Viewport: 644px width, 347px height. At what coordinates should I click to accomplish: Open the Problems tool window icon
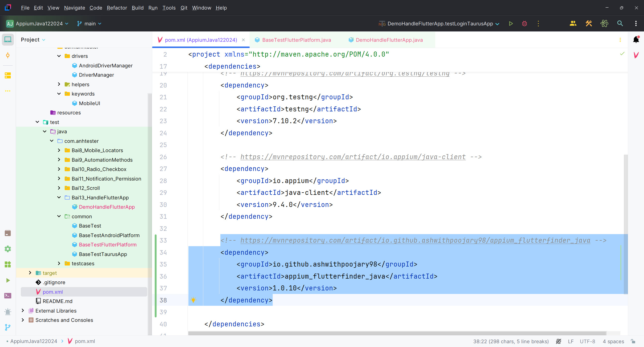click(x=8, y=312)
